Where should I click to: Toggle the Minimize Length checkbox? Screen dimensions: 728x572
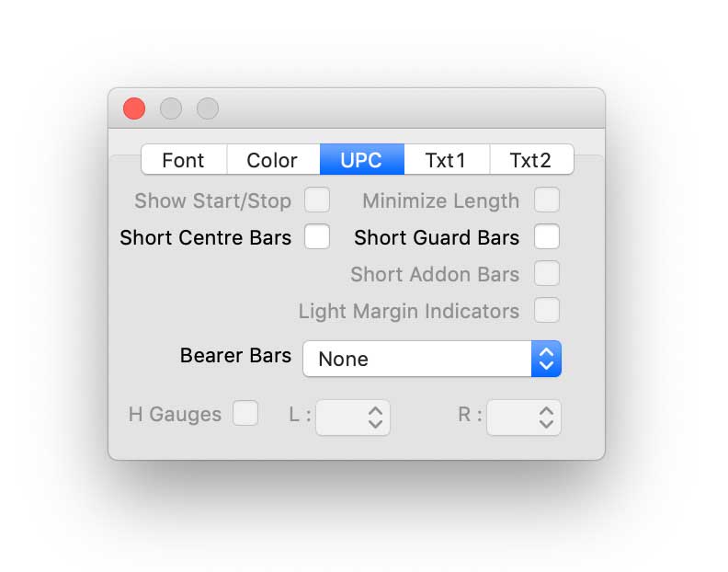click(547, 200)
